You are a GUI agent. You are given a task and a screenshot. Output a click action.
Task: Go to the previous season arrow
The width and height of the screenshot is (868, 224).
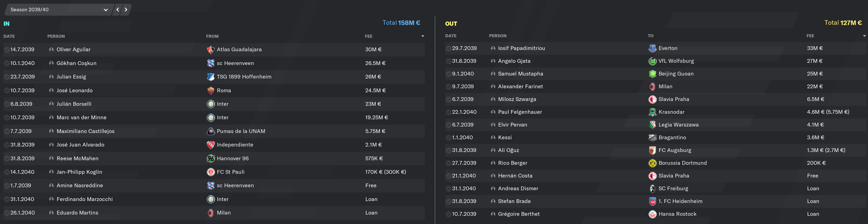coord(118,10)
